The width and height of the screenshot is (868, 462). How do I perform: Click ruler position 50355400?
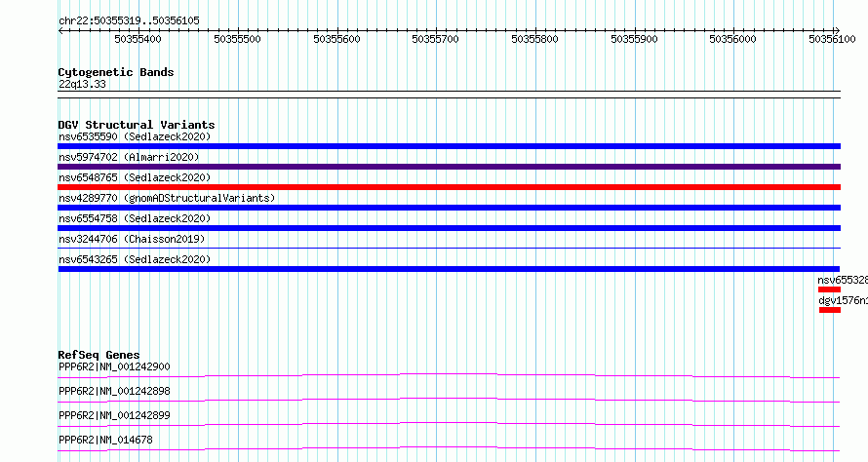[138, 39]
